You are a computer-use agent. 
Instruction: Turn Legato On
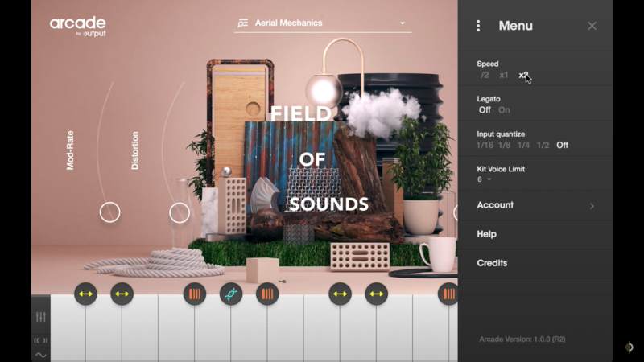[x=504, y=110]
